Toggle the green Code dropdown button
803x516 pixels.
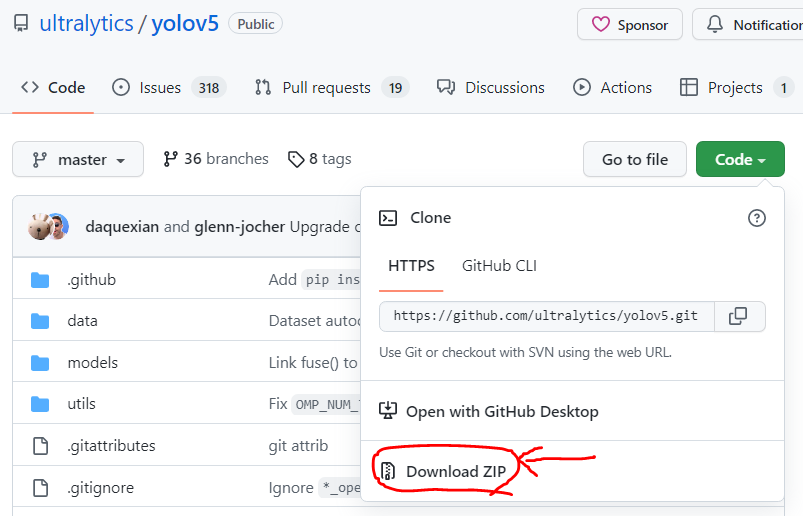coord(740,159)
